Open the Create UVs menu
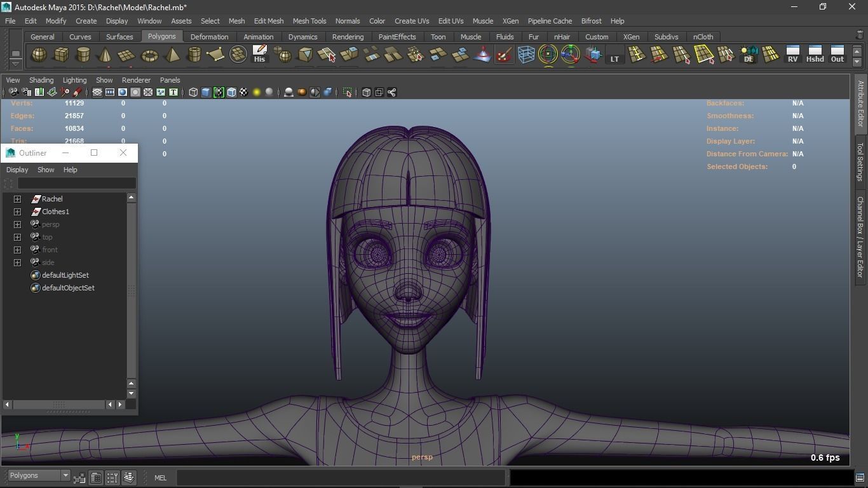This screenshot has width=868, height=488. pos(412,21)
